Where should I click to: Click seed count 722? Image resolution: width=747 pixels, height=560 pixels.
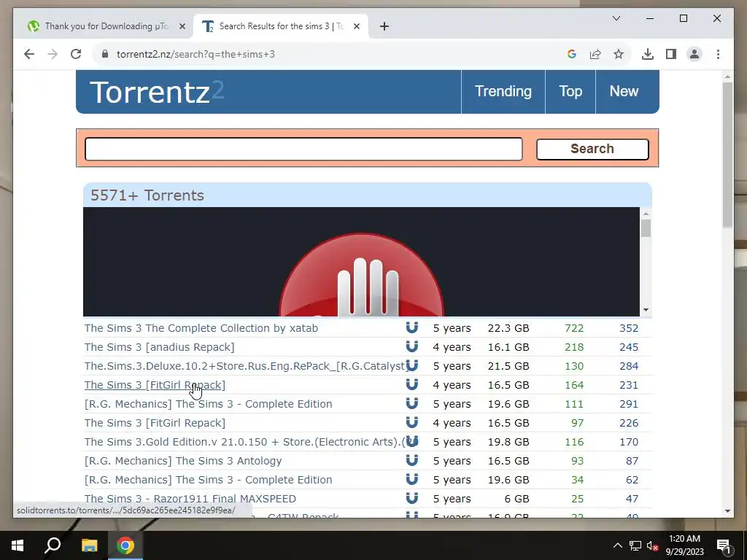[574, 328]
